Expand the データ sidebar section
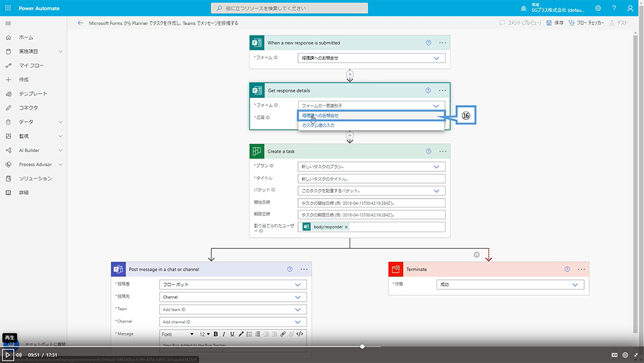Screen dimensions: 644x363 [x=61, y=122]
